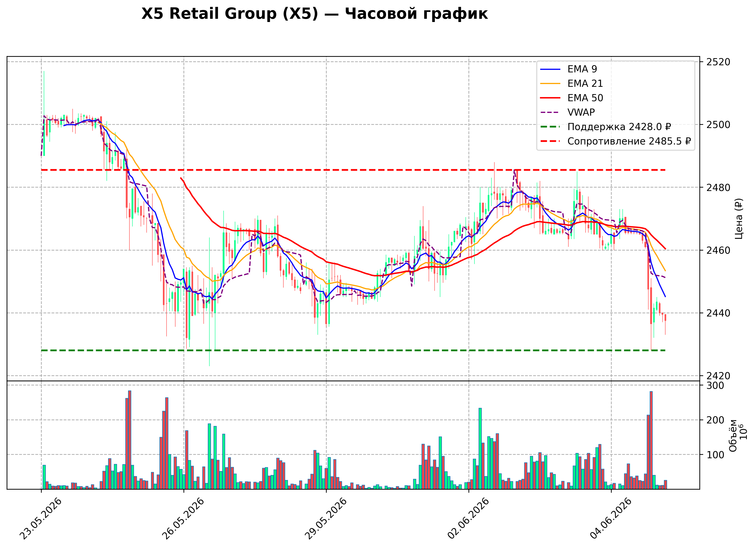
Task: Click the 26.05.2026 date label
Action: coord(183,519)
